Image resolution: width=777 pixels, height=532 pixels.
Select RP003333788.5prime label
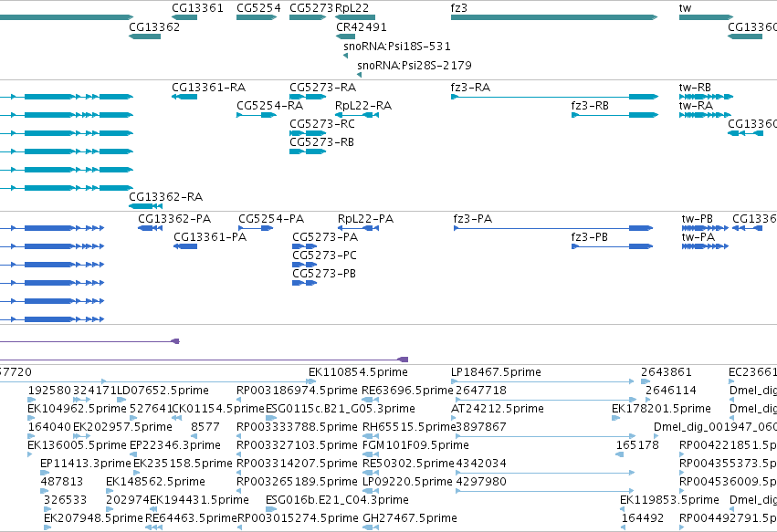[297, 427]
